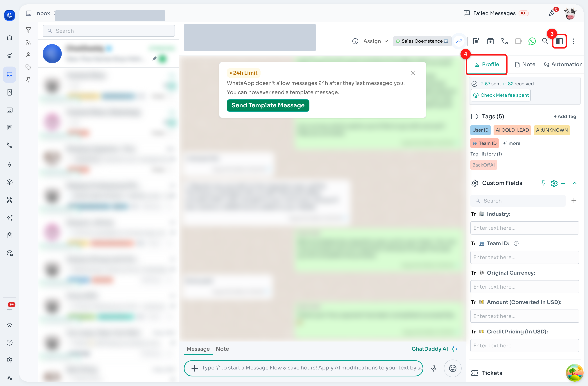Open the Inbox icon in left sidebar
The width and height of the screenshot is (588, 386).
[x=10, y=75]
